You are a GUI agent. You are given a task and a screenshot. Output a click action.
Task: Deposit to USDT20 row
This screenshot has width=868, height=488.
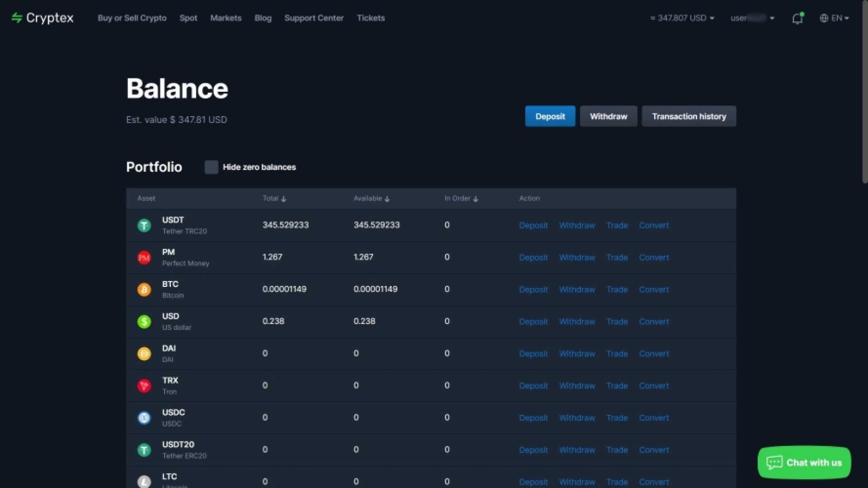(533, 450)
